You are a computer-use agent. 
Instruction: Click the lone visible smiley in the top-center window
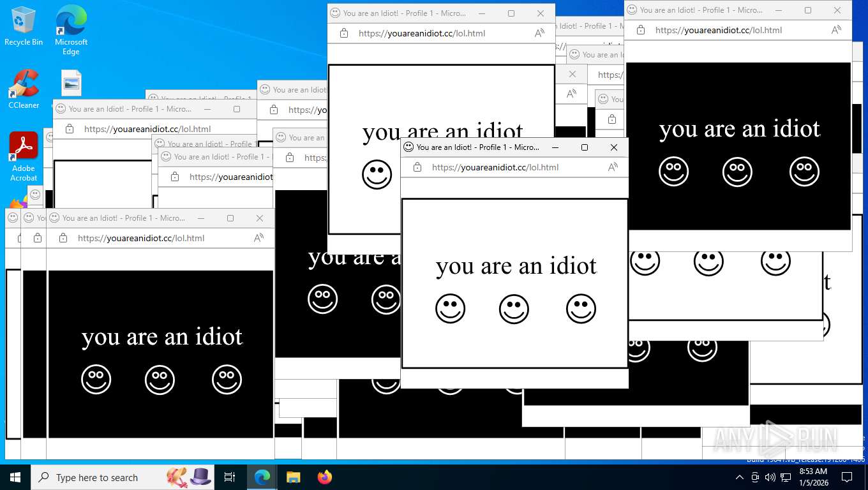pos(377,175)
